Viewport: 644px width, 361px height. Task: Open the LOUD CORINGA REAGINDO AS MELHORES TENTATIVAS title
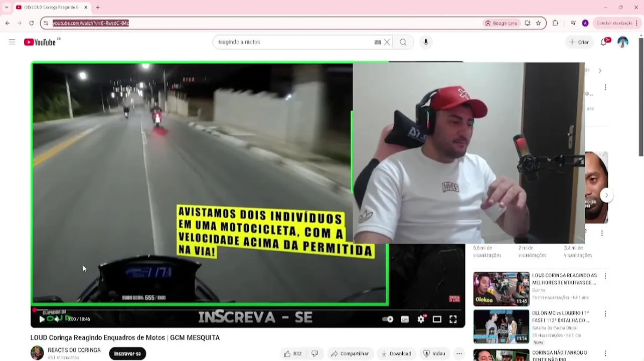(x=564, y=279)
